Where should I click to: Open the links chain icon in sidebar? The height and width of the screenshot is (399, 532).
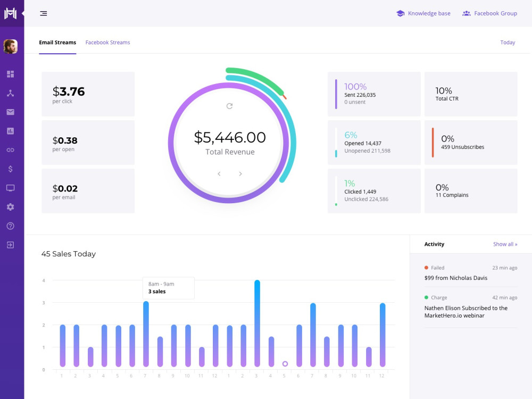tap(11, 150)
